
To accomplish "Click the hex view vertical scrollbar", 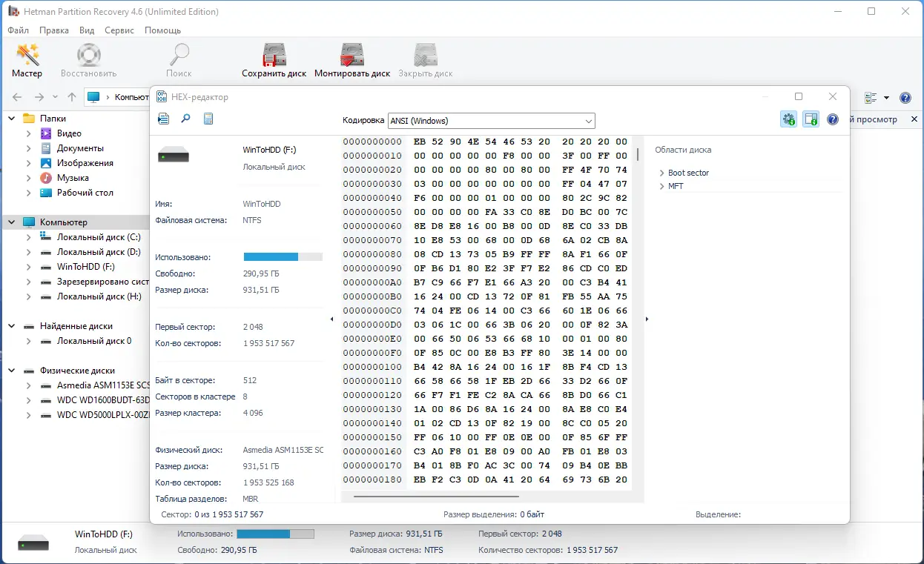I will 638,154.
